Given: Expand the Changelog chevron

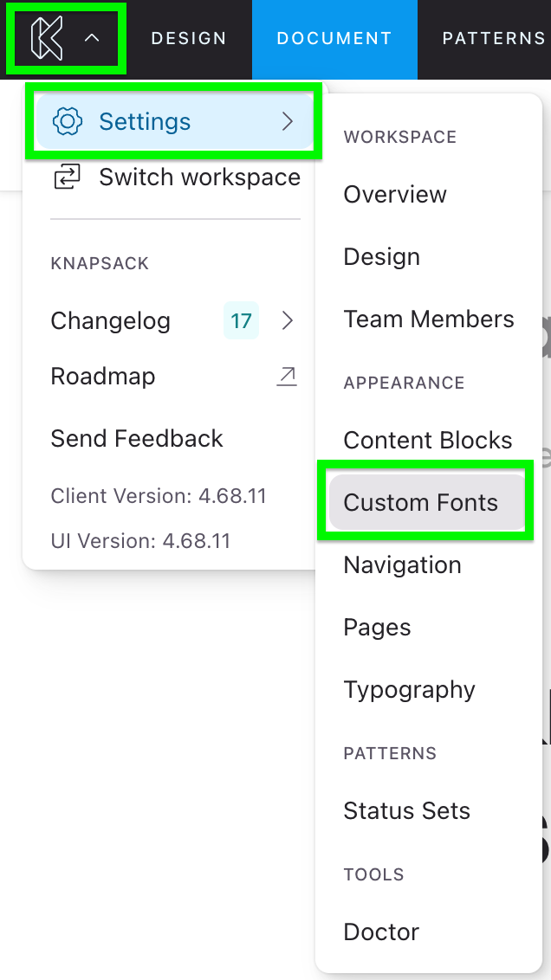Looking at the screenshot, I should tap(287, 320).
